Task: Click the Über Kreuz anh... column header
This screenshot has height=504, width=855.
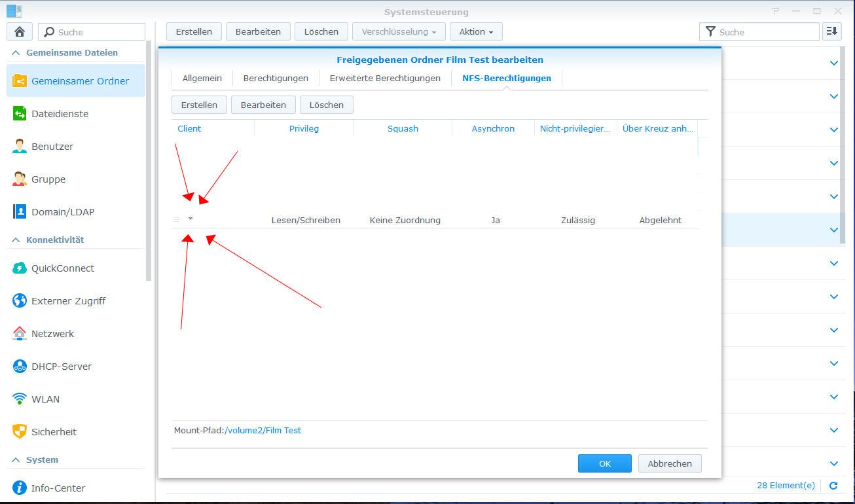Action: click(x=657, y=128)
